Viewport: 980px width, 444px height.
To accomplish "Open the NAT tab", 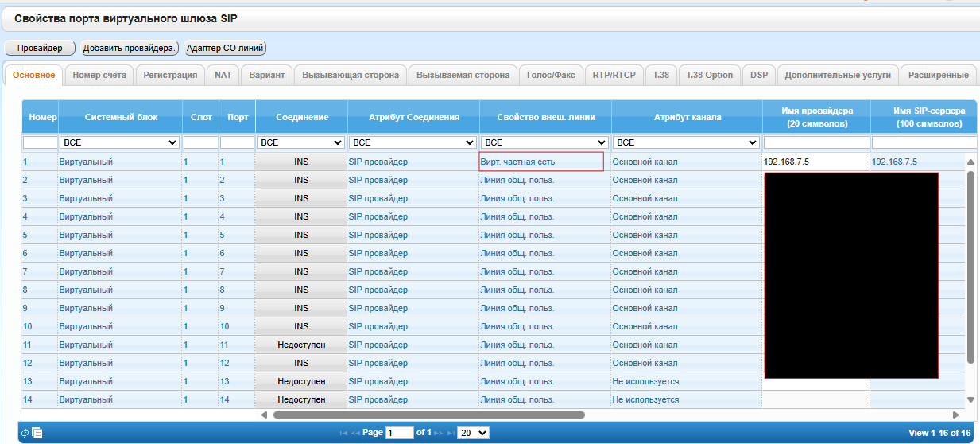I will coord(223,75).
